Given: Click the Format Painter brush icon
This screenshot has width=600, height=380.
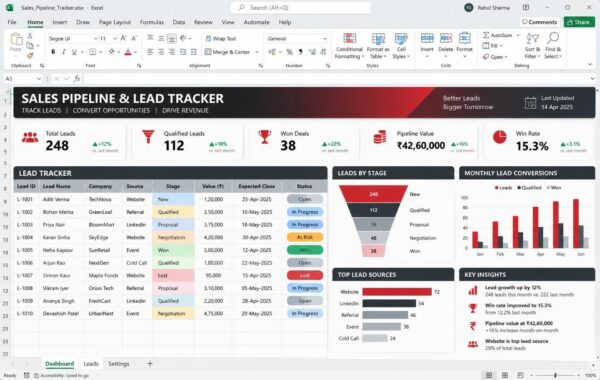Looking at the screenshot, I should 30,55.
